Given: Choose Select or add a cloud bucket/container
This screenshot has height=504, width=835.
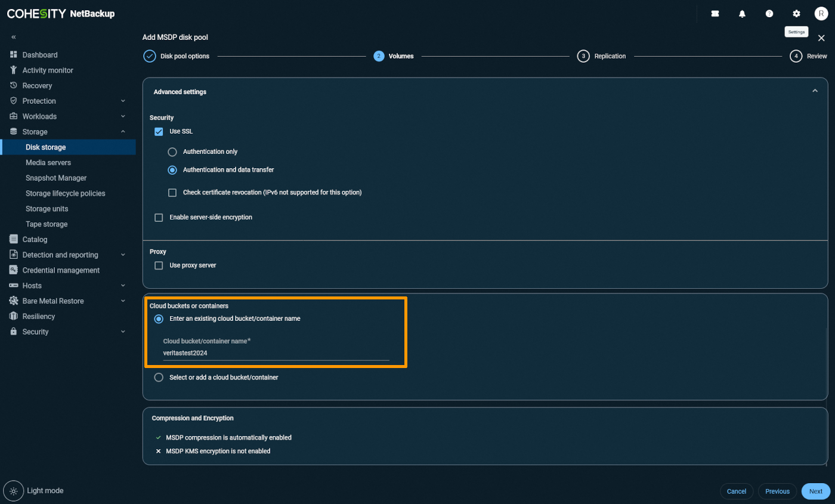Looking at the screenshot, I should coord(159,378).
